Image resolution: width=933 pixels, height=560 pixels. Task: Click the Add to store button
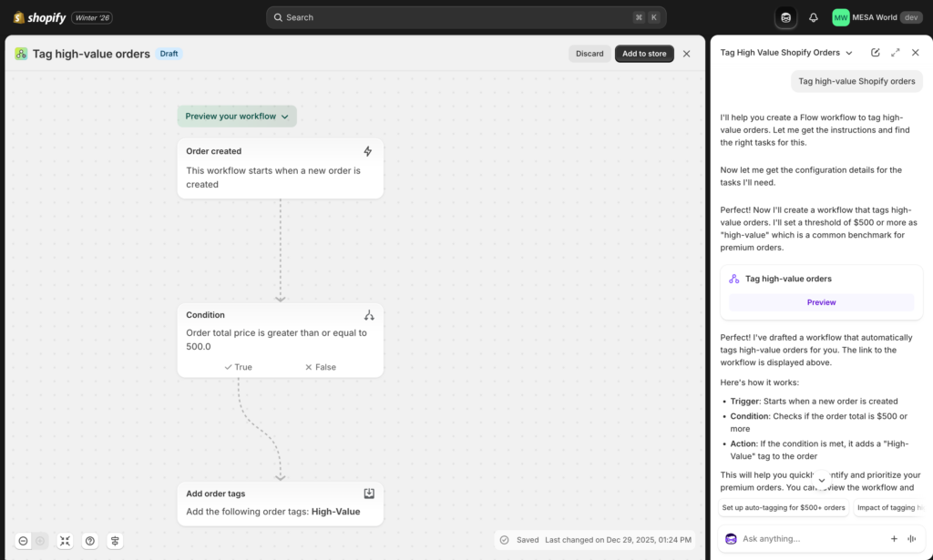643,53
